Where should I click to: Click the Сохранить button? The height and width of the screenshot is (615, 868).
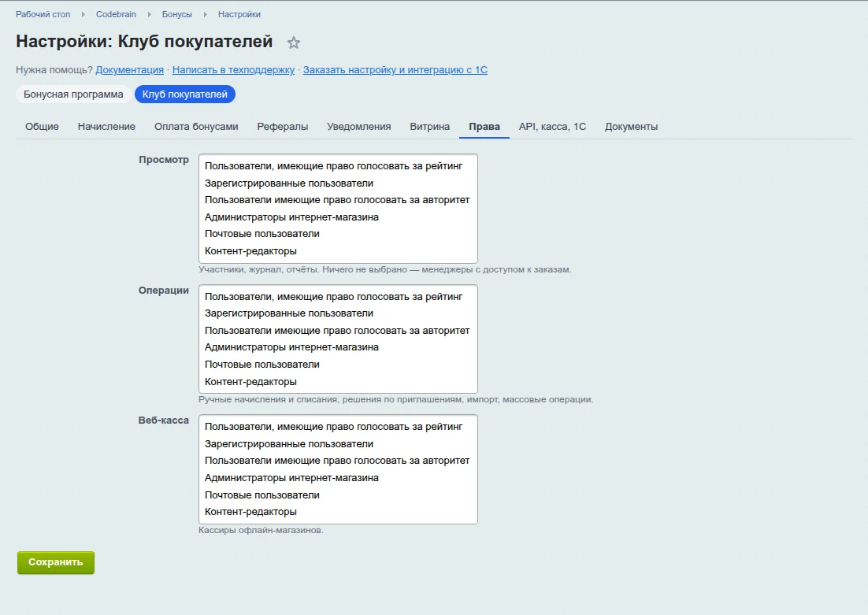pyautogui.click(x=56, y=562)
